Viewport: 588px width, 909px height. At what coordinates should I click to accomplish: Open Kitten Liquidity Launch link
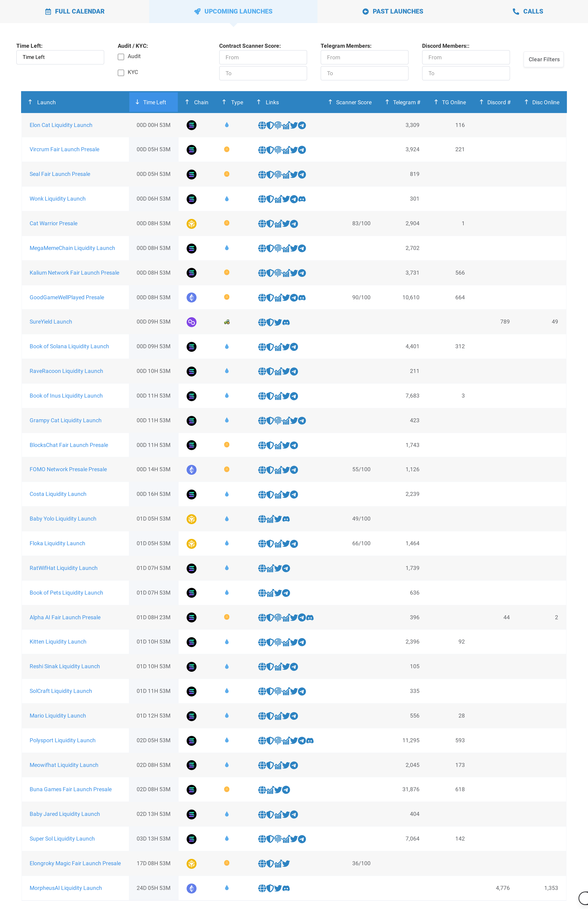pyautogui.click(x=58, y=642)
